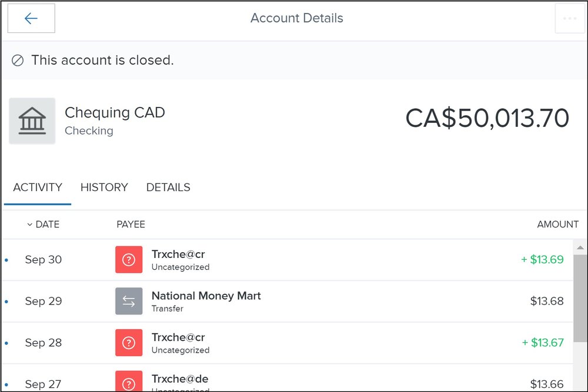Toggle blue unread dot for Sep 28

[x=6, y=343]
